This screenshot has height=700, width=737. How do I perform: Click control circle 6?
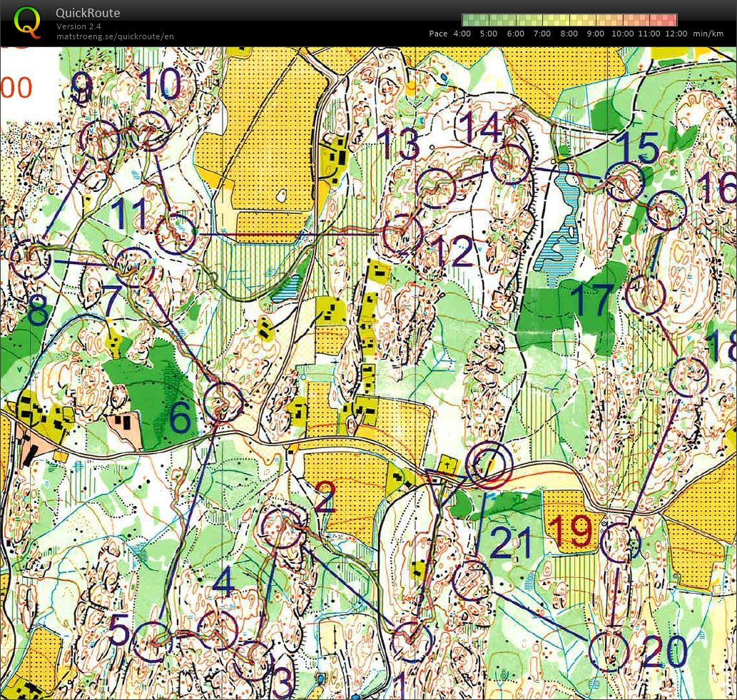tap(223, 402)
